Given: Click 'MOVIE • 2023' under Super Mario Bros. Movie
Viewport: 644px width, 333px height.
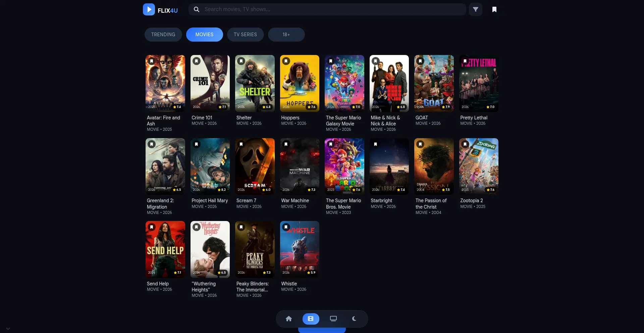Looking at the screenshot, I should pos(338,213).
